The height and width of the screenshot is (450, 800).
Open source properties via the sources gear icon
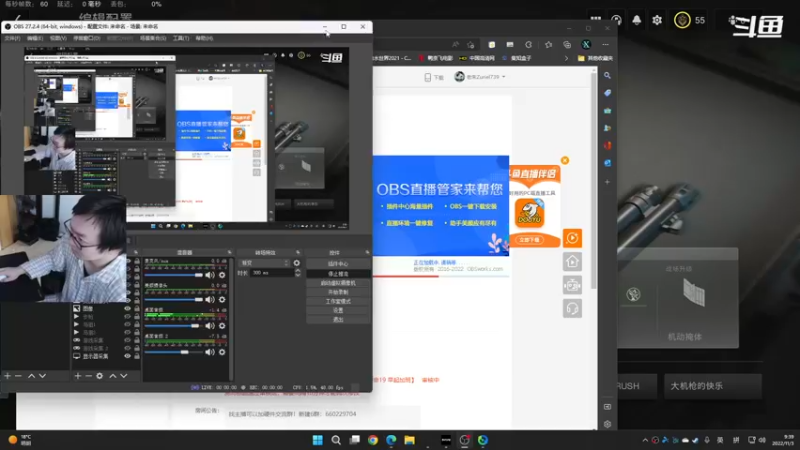coord(99,376)
